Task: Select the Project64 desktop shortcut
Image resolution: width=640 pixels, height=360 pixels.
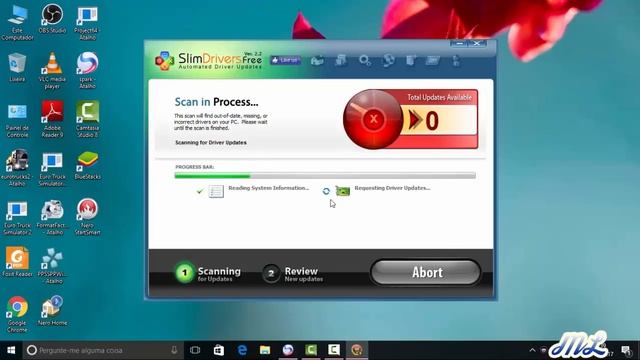Action: point(87,23)
